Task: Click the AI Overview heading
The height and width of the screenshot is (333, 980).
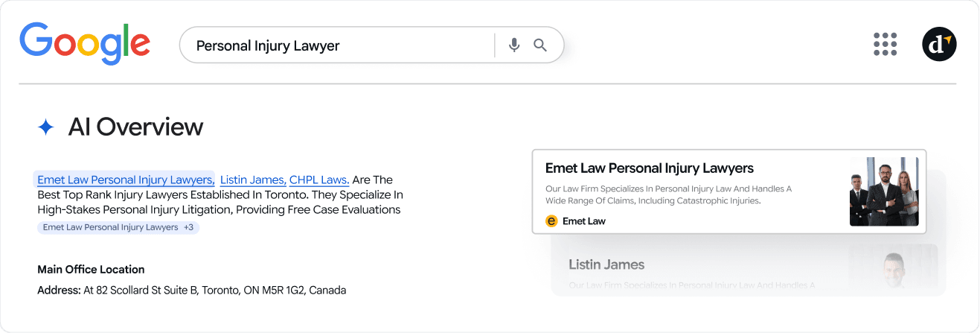Action: click(135, 127)
